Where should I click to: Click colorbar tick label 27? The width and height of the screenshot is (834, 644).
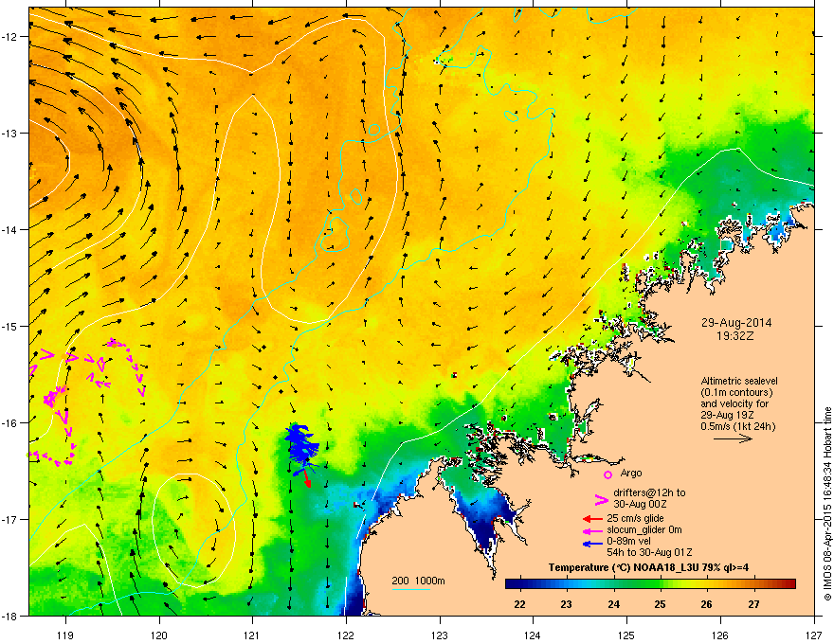tap(753, 604)
